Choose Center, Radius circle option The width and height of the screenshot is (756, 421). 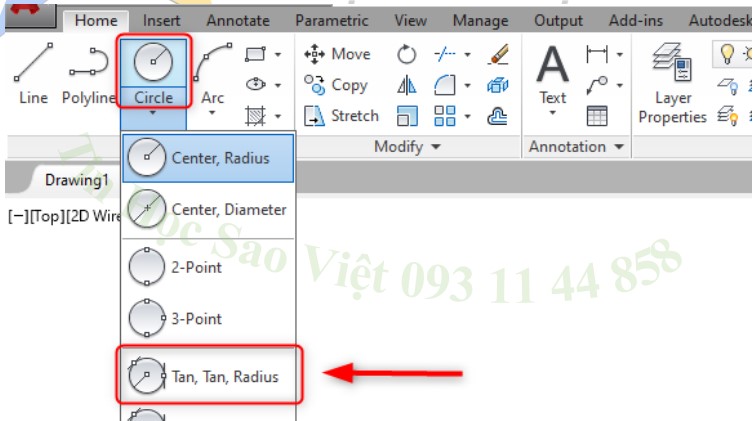click(208, 158)
